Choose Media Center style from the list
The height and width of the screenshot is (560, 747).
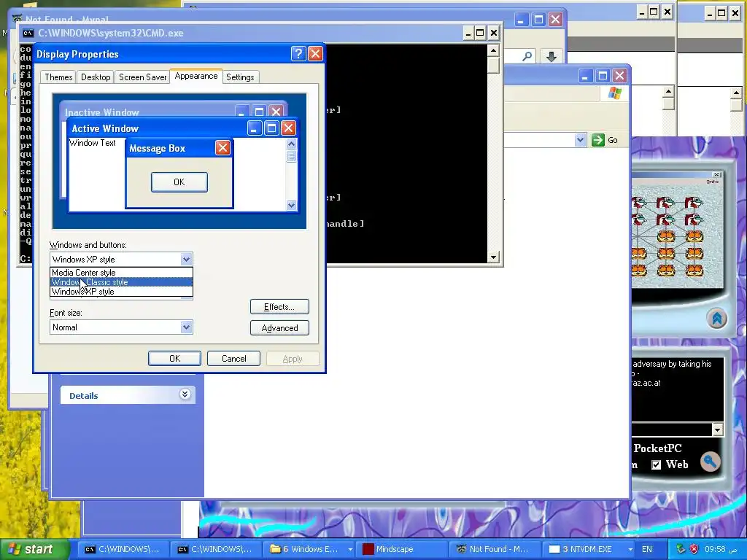click(x=121, y=273)
